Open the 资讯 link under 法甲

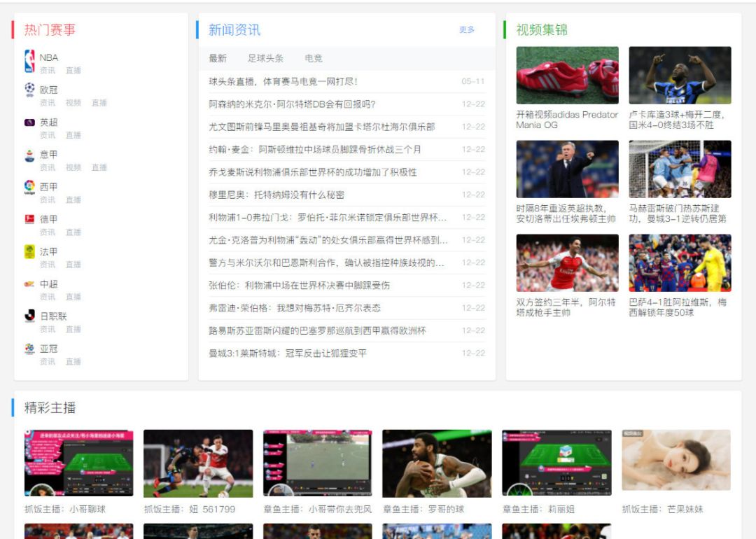[48, 265]
